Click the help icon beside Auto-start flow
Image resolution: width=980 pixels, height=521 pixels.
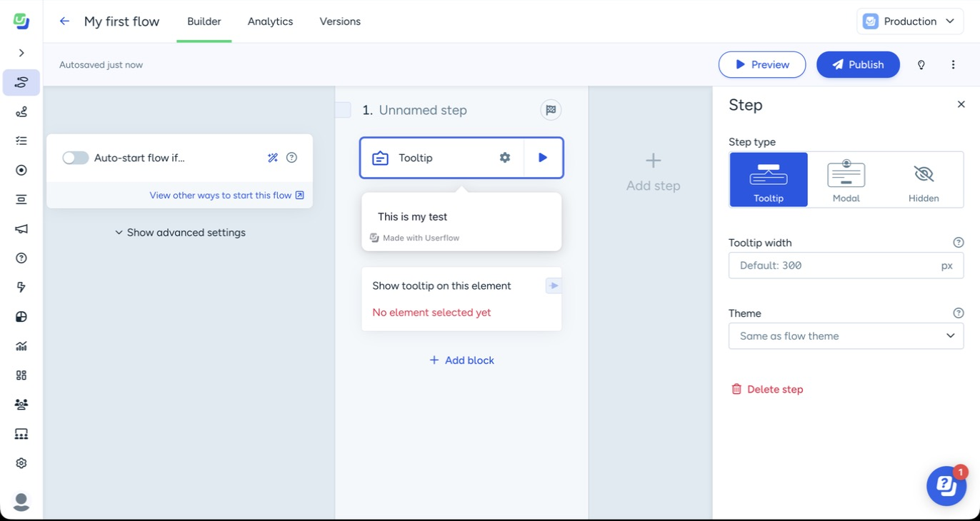pyautogui.click(x=291, y=158)
